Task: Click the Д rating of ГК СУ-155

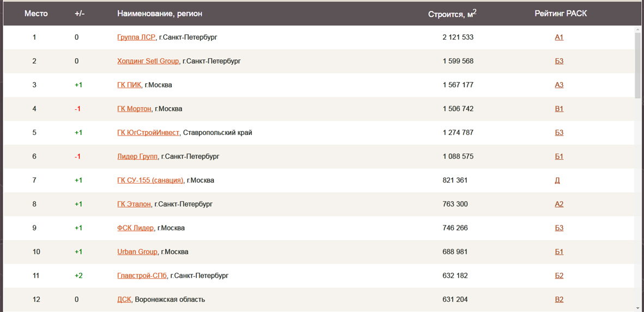Action: (x=557, y=180)
